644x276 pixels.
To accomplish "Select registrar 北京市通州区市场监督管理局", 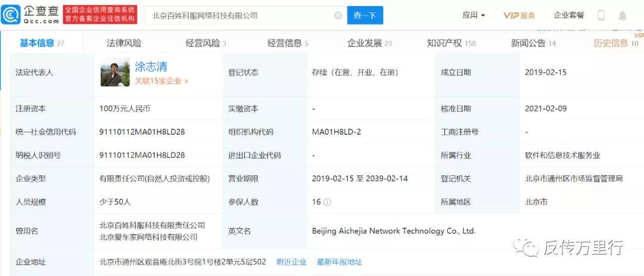I will pos(574,179).
